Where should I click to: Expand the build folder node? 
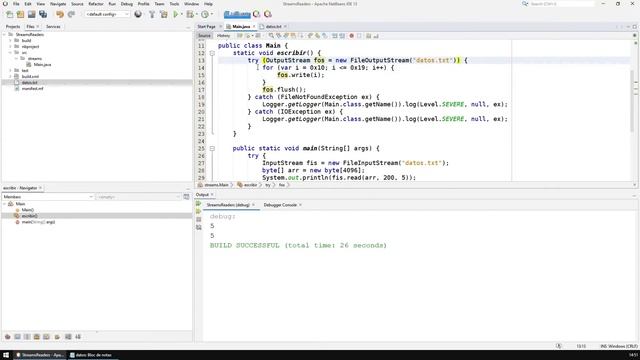click(x=10, y=40)
